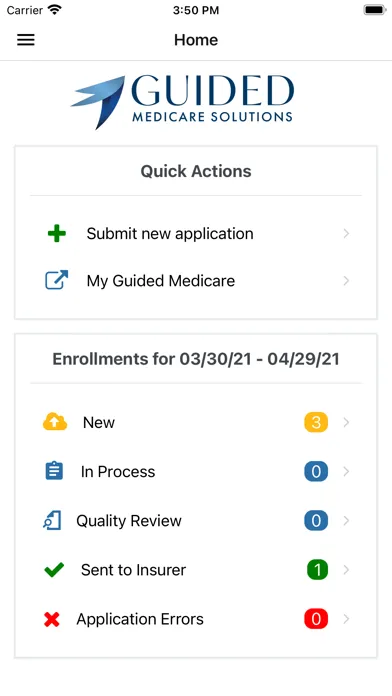Image resolution: width=392 pixels, height=696 pixels.
Task: Tap the yellow badge showing 3
Action: click(316, 422)
